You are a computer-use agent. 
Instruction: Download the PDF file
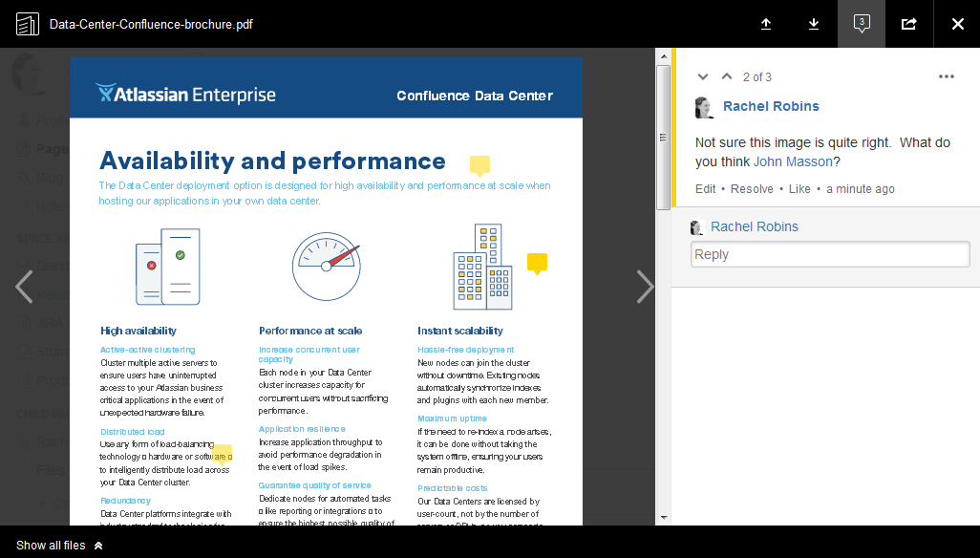click(814, 24)
